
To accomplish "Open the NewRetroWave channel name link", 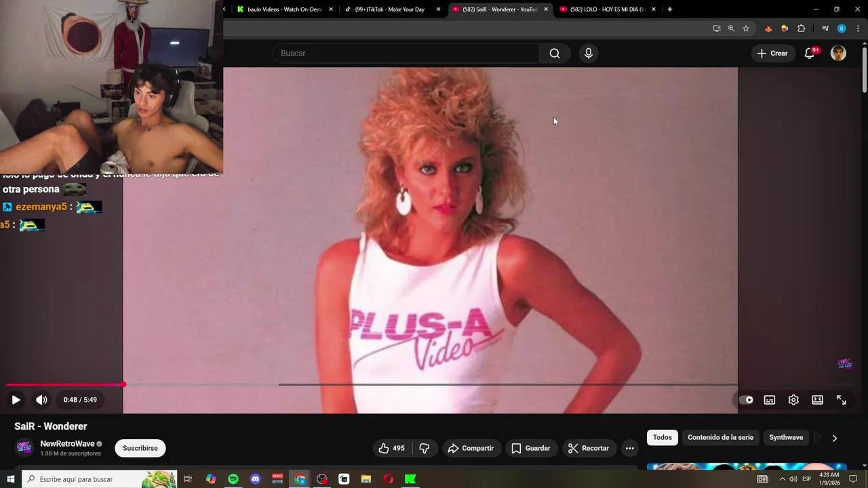I will [x=67, y=444].
